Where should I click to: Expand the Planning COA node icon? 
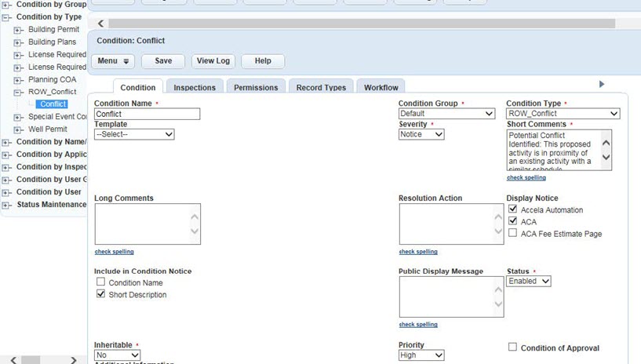(18, 80)
